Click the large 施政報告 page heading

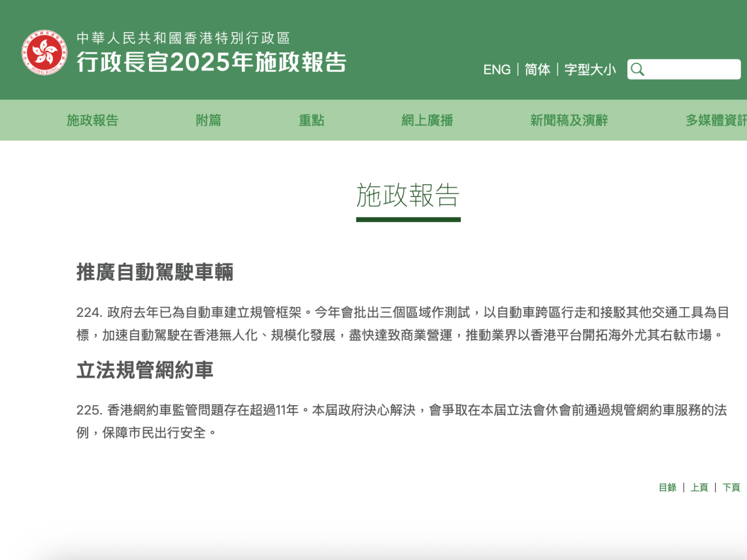click(408, 195)
